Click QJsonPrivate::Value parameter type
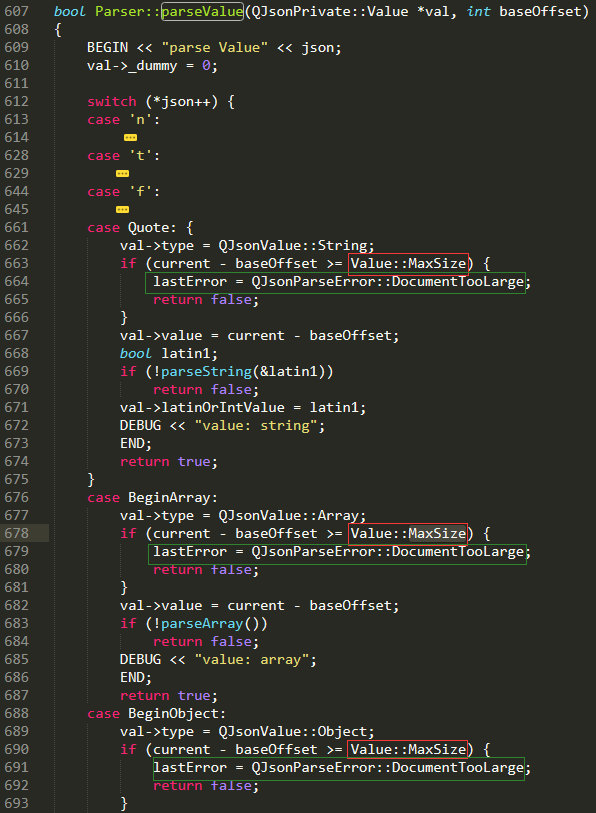Screen dimensions: 596x813 329,11
